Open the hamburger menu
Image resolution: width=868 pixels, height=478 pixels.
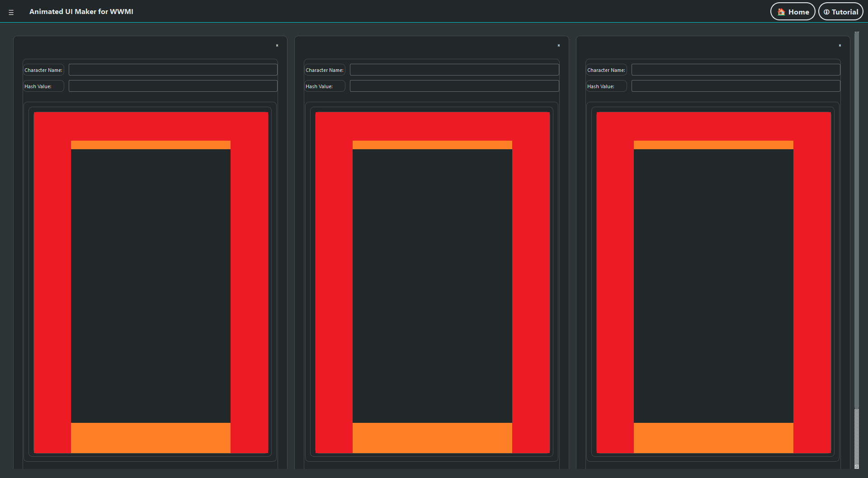click(x=11, y=12)
